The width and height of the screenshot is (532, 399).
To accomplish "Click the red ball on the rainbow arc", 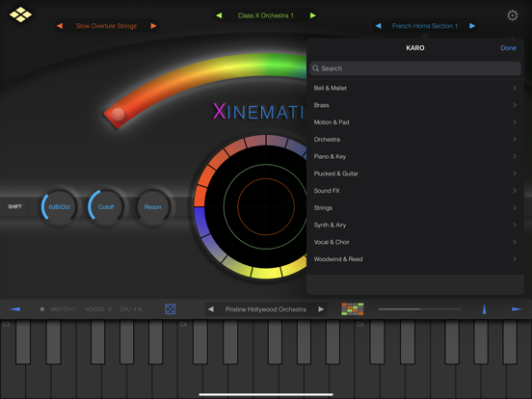I will (118, 114).
